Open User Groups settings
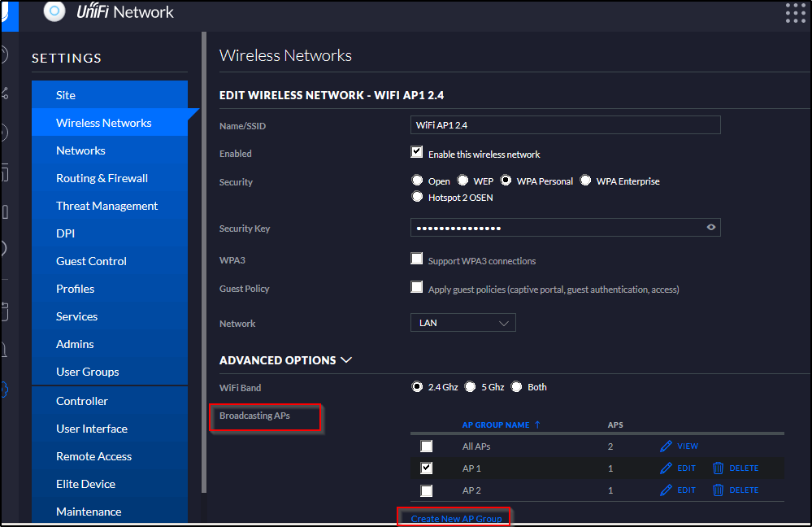The height and width of the screenshot is (527, 812). 109,372
